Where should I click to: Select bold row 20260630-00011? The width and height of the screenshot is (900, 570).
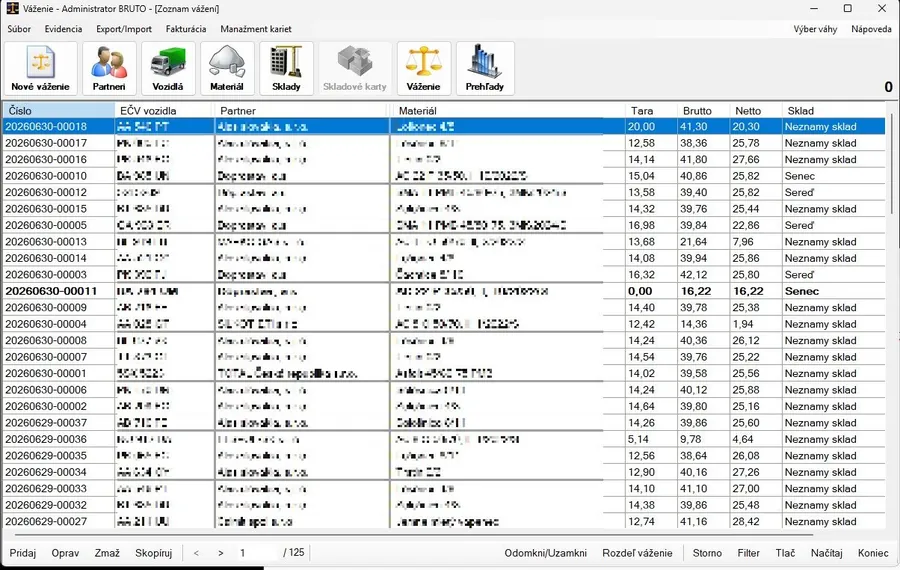[444, 291]
